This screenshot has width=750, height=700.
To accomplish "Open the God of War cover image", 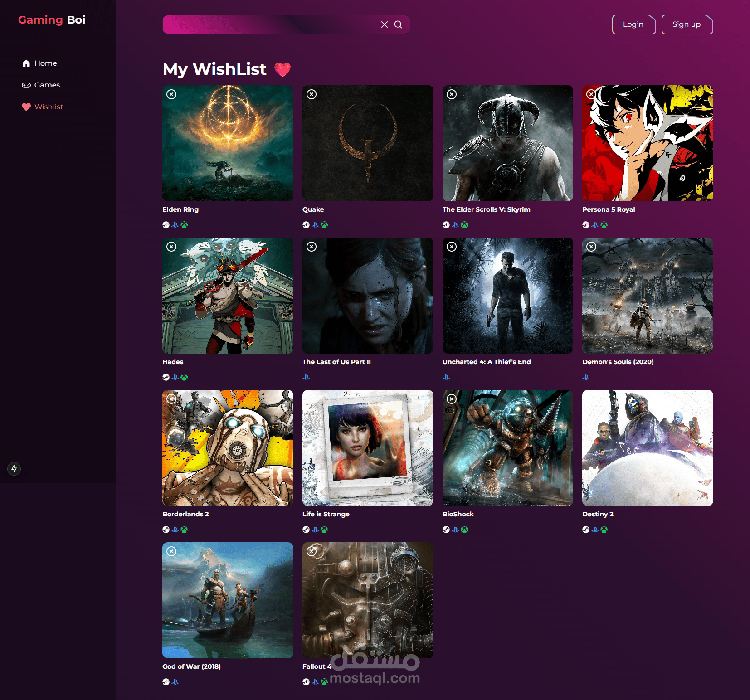I will click(x=228, y=600).
